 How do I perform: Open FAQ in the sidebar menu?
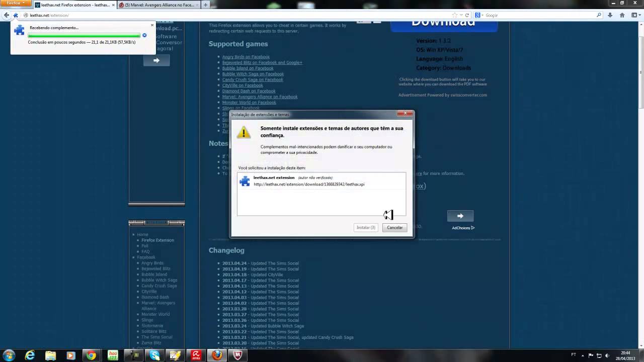click(145, 251)
